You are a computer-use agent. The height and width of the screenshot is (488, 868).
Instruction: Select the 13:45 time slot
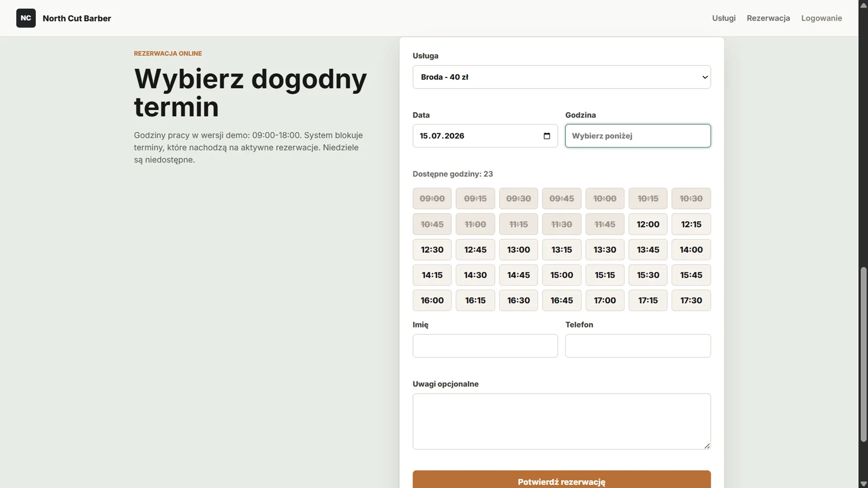[x=648, y=249]
